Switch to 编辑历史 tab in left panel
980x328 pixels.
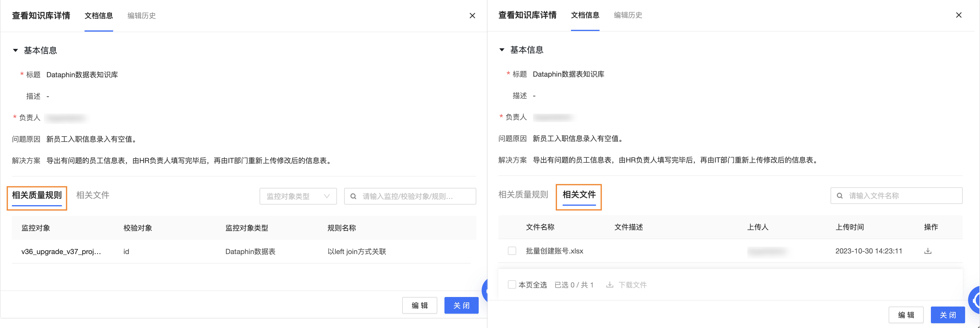point(141,16)
